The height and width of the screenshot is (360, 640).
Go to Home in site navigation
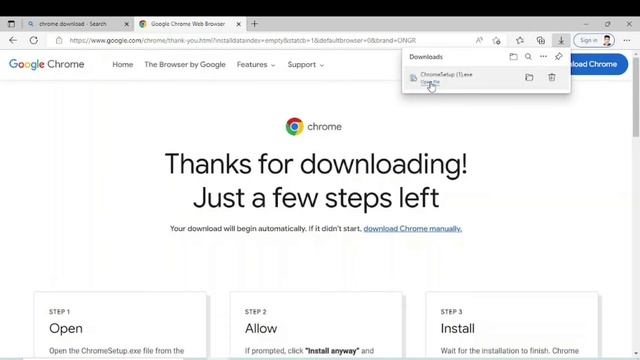tap(122, 64)
